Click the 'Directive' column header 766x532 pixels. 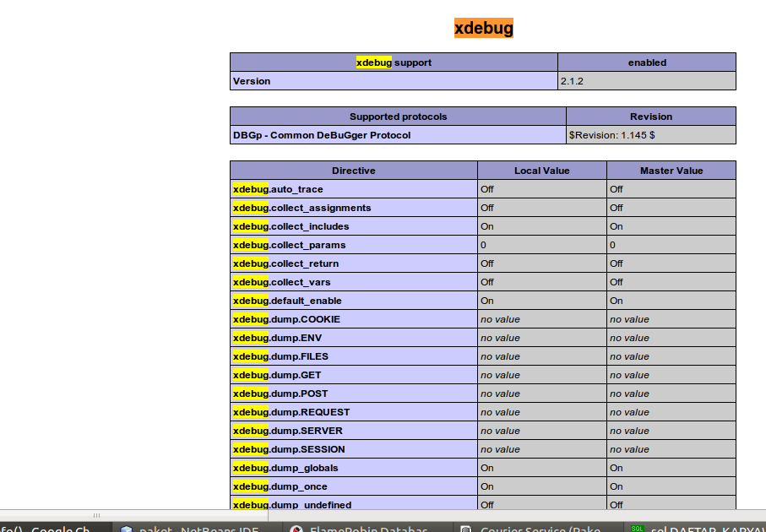click(354, 171)
